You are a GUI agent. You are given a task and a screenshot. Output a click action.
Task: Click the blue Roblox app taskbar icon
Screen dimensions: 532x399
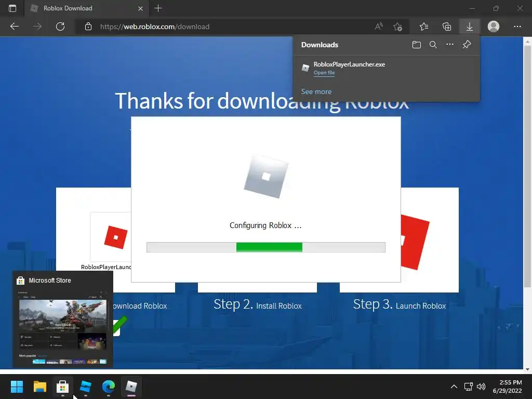click(86, 387)
